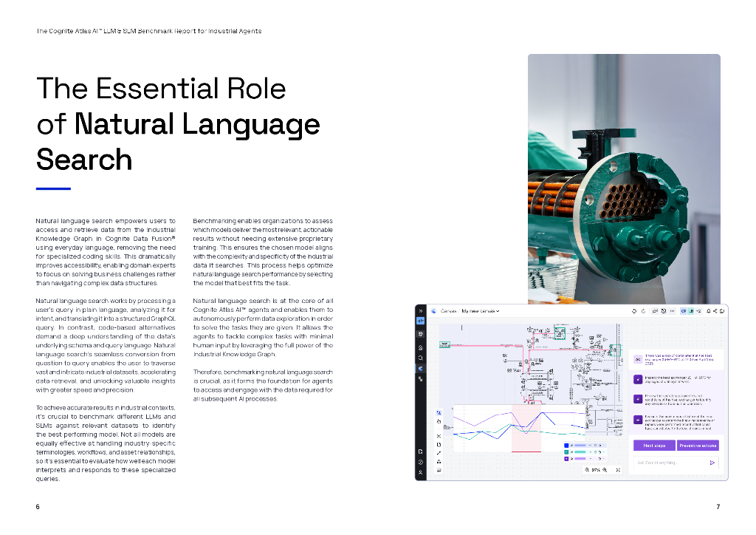Open the chat bubbles icon at header end
Screen dimensions: 756x535
click(722, 311)
